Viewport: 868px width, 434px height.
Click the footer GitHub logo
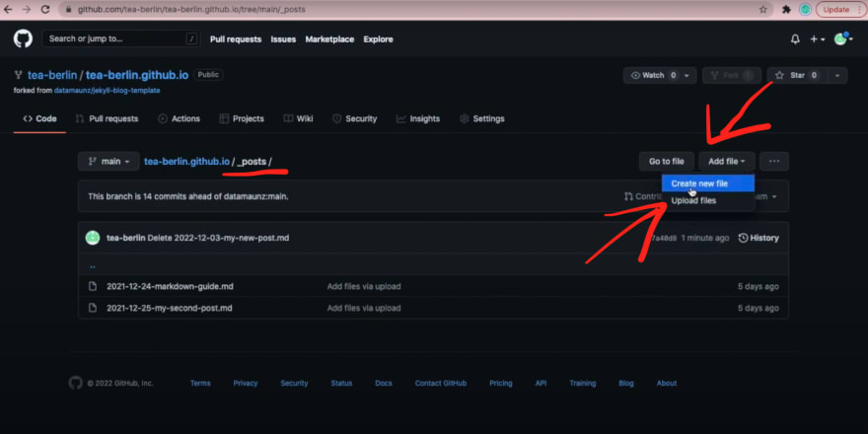tap(75, 383)
